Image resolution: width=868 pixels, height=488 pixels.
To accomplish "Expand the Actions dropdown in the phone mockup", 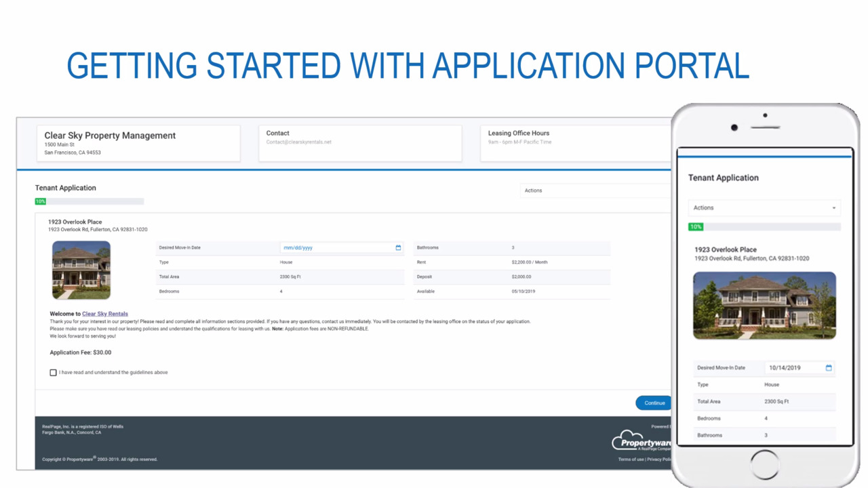I will [x=764, y=208].
